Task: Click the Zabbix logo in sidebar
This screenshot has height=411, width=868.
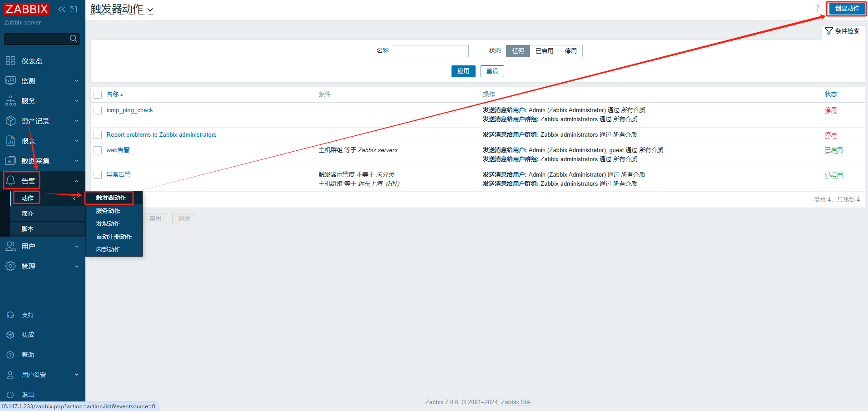Action: click(x=27, y=9)
